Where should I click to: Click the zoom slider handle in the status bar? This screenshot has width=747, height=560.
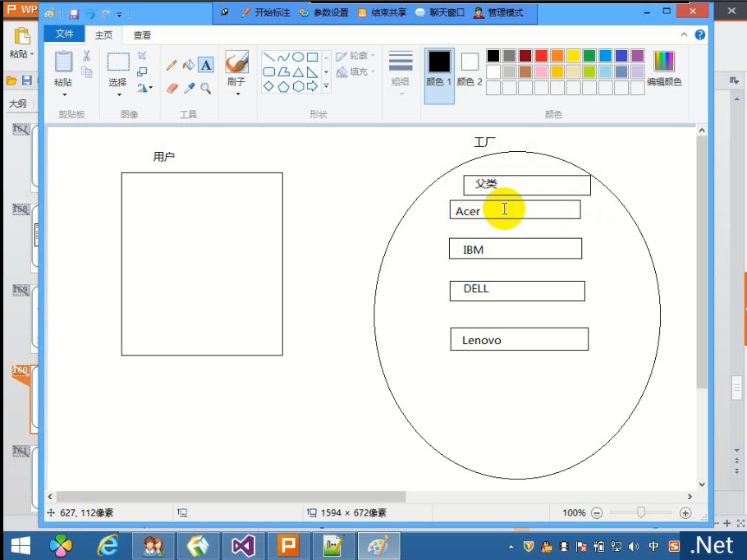(x=641, y=512)
